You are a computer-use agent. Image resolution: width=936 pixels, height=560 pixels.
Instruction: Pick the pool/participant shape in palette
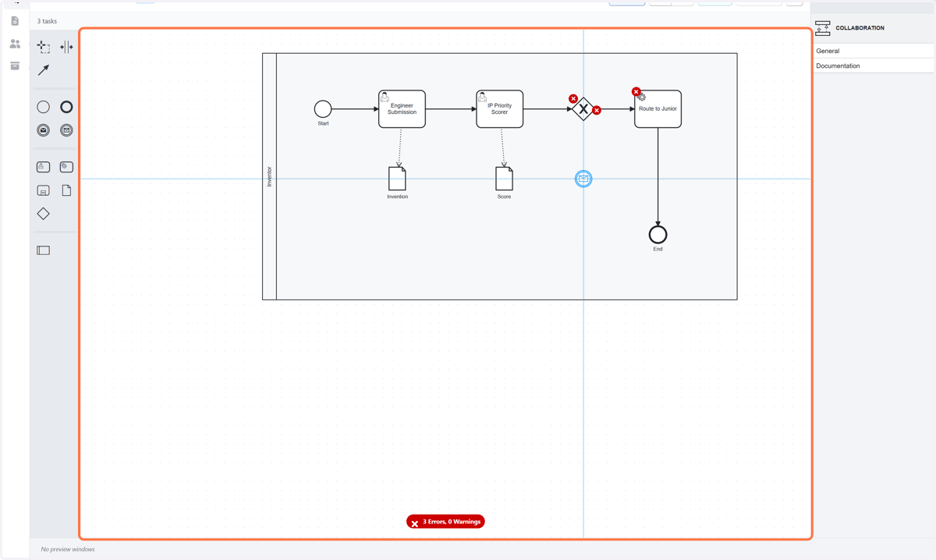coord(44,250)
